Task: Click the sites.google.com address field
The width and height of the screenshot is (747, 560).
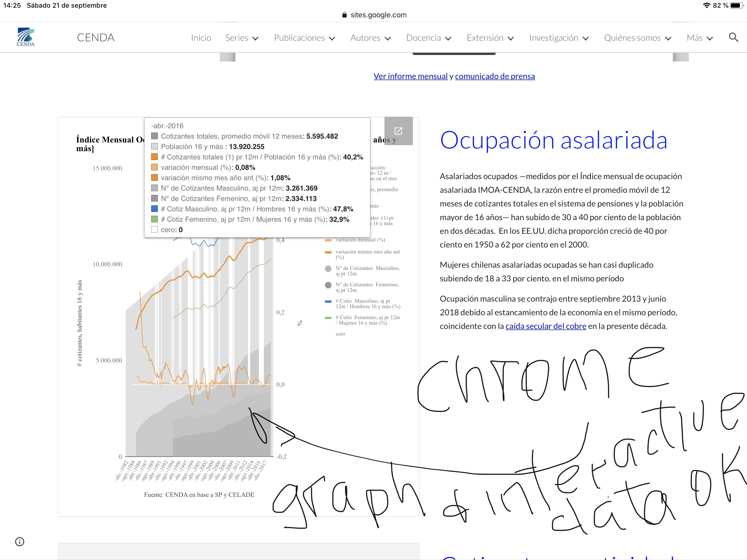Action: (x=378, y=15)
